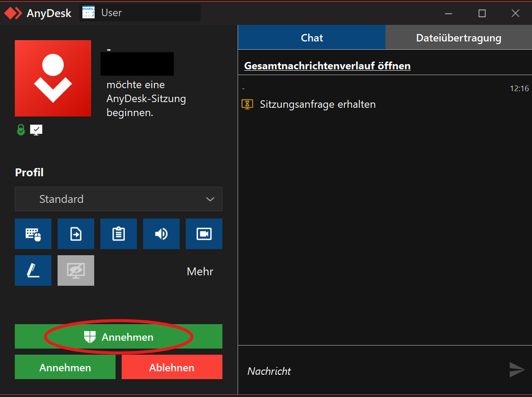Click the wide Annehmen button with shield

click(119, 337)
